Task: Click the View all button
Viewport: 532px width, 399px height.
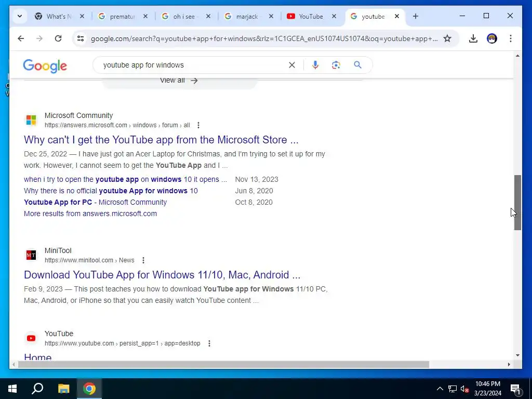Action: (x=179, y=81)
